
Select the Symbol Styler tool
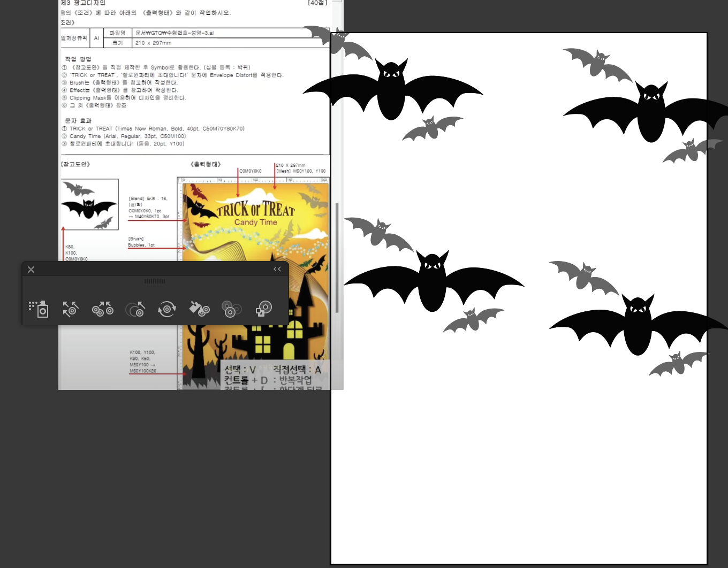click(263, 309)
